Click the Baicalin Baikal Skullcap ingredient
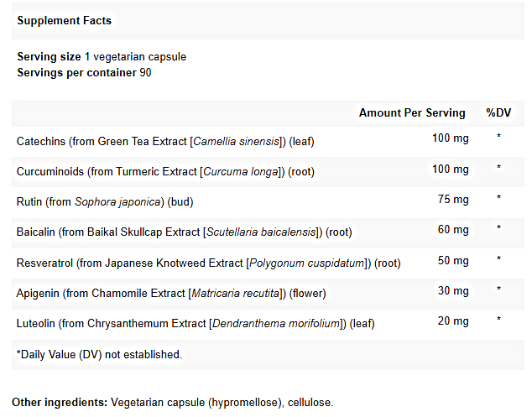The width and height of the screenshot is (532, 417). pyautogui.click(x=184, y=232)
